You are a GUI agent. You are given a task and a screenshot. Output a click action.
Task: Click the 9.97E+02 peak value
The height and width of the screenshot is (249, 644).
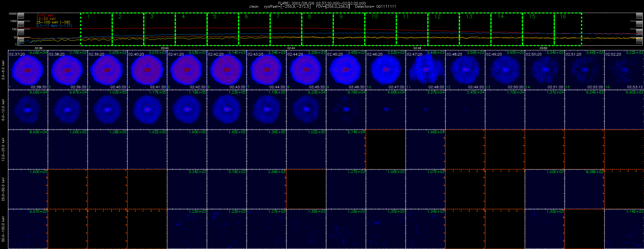(x=38, y=211)
